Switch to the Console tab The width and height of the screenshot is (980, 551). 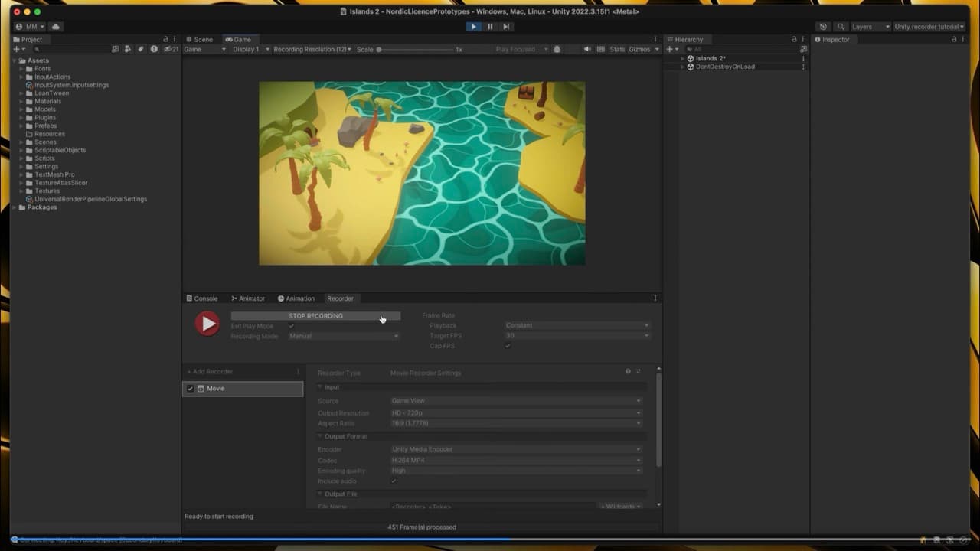pos(202,298)
